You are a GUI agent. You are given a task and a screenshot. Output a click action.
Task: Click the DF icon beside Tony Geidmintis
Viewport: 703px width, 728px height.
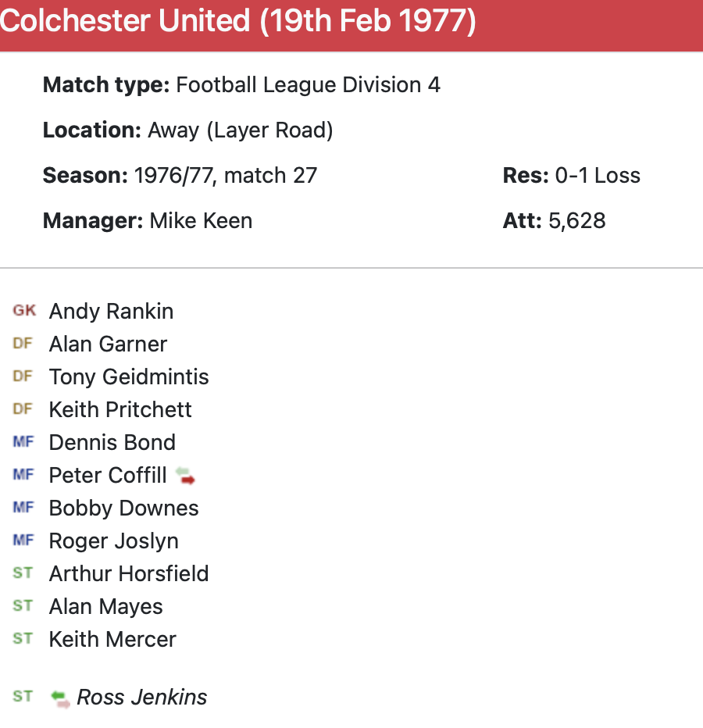[x=23, y=376]
